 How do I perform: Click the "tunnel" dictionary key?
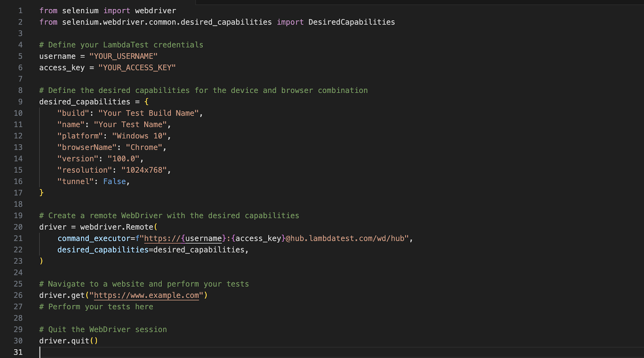[x=76, y=181]
